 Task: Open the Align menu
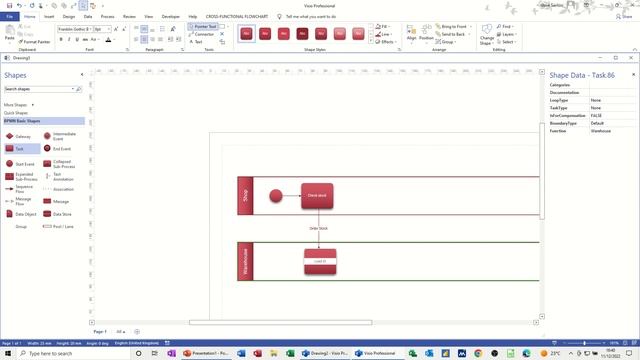(411, 33)
